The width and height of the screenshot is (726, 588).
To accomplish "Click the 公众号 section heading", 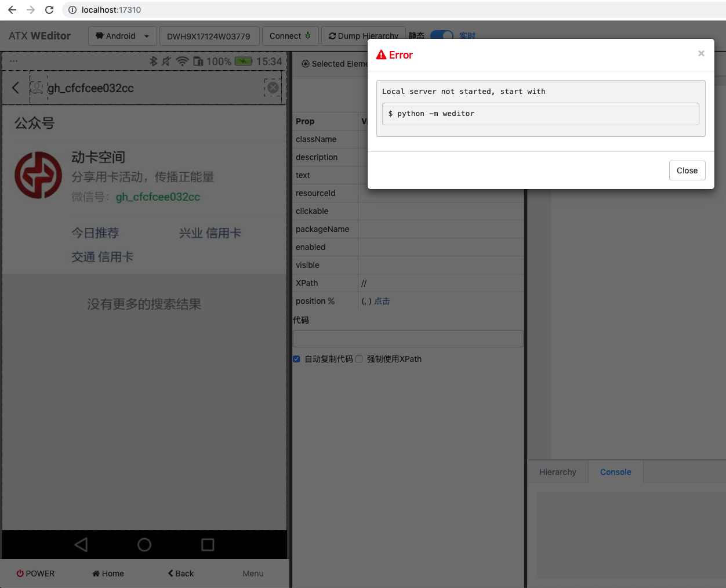I will (x=34, y=123).
